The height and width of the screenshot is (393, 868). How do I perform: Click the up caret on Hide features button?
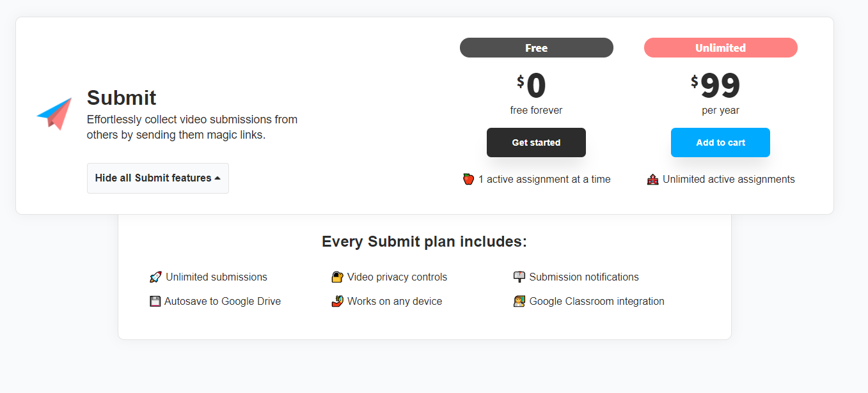tap(217, 178)
